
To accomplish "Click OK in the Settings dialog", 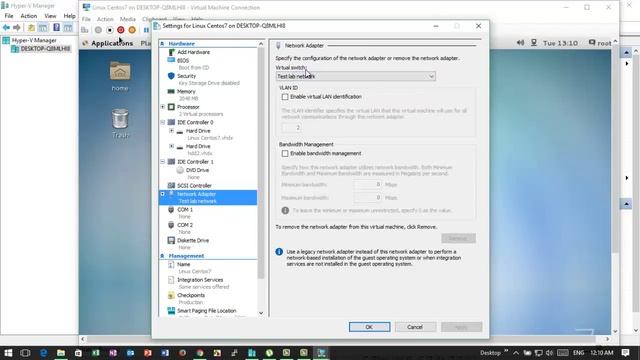I will click(369, 327).
